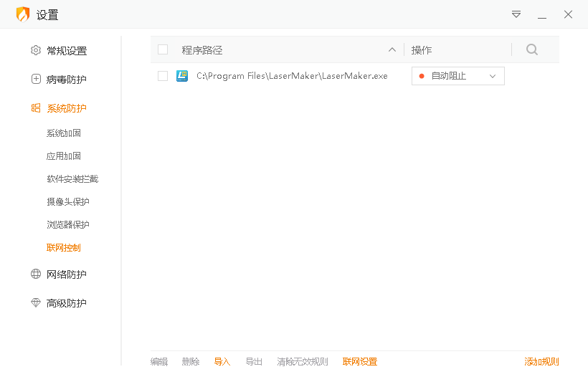
Task: Click the 高级防护 diamond icon
Action: [36, 303]
